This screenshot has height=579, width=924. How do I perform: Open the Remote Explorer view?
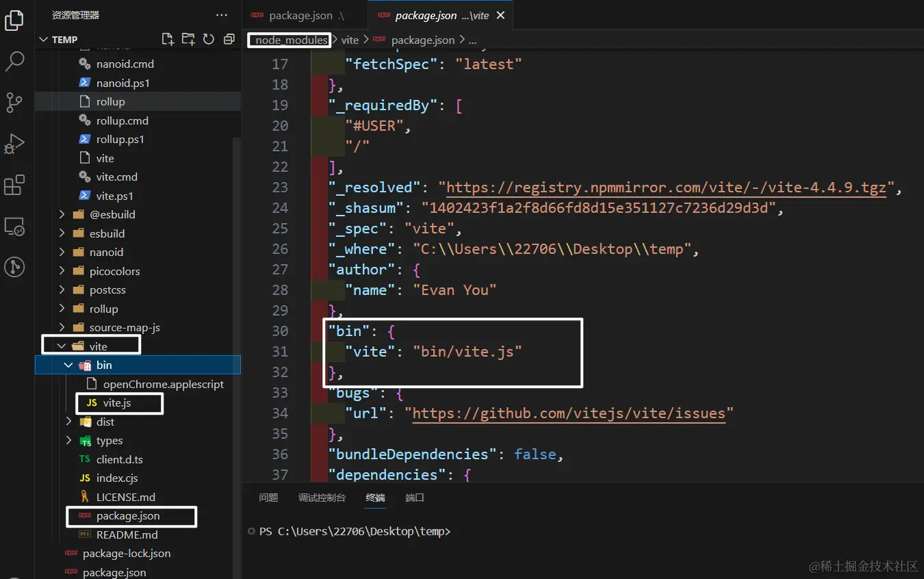coord(14,226)
